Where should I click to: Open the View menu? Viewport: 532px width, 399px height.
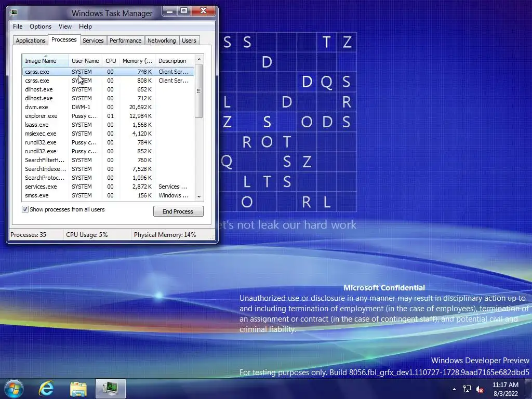(65, 26)
